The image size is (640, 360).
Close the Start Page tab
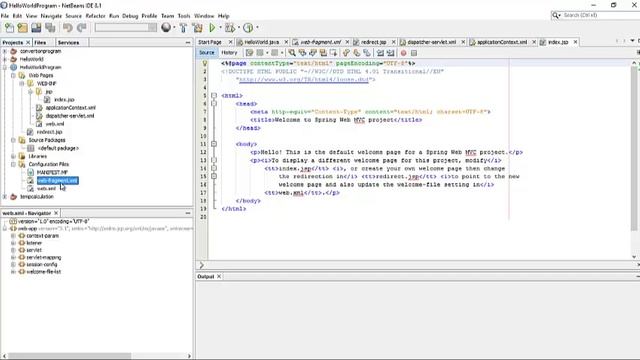click(x=230, y=42)
